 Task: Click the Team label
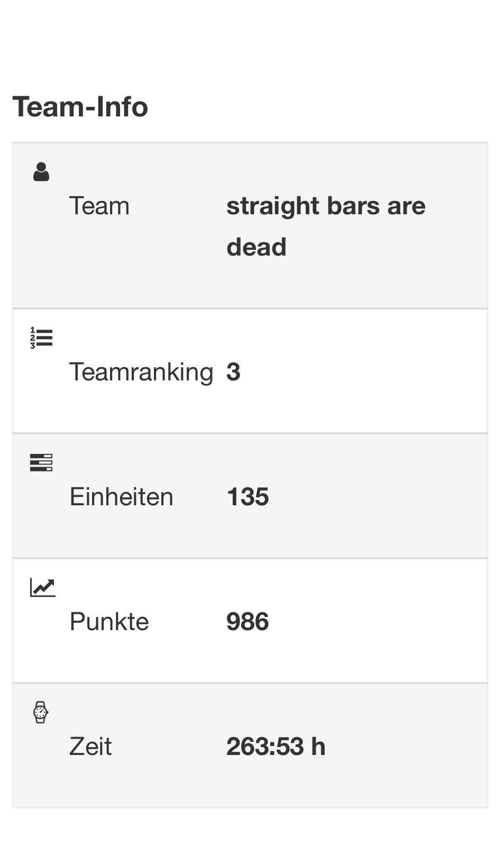pos(99,206)
